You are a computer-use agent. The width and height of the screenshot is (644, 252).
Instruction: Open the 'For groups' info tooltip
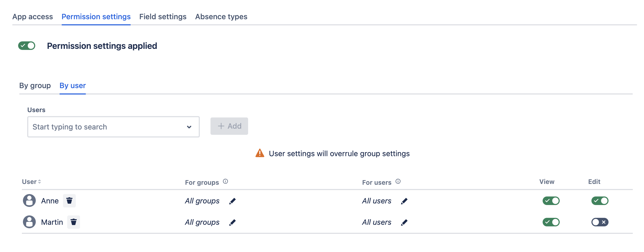point(225,181)
